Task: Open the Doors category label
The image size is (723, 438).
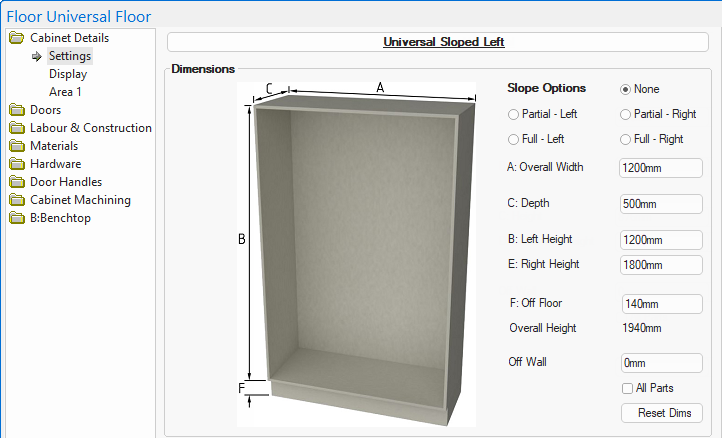Action: pos(45,110)
